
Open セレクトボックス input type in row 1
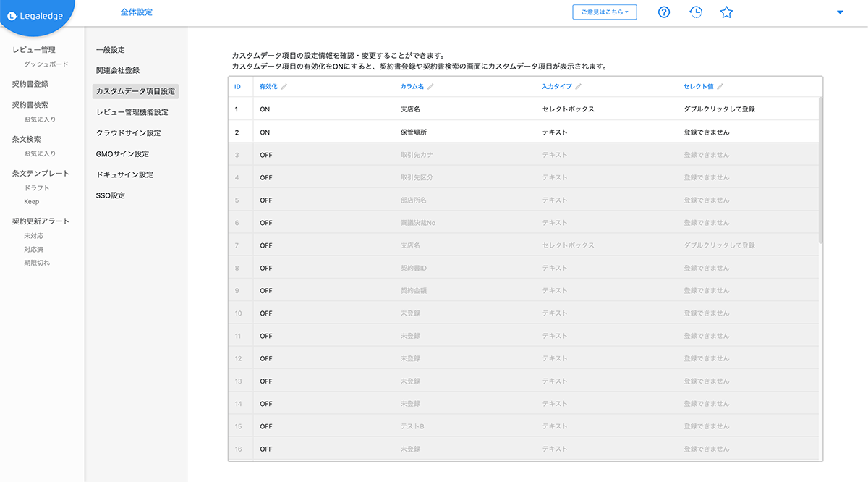[x=568, y=109]
